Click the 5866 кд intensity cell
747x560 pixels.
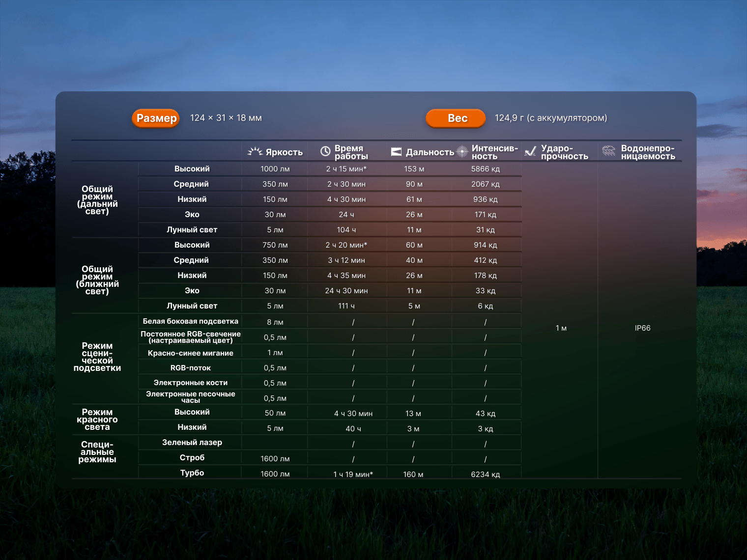[x=486, y=169]
